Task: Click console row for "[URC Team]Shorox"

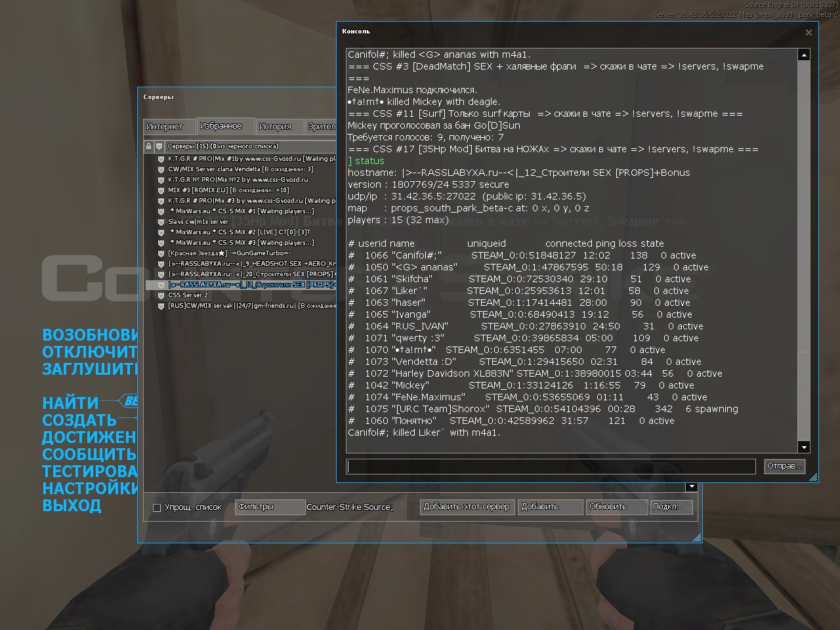Action: tap(543, 409)
